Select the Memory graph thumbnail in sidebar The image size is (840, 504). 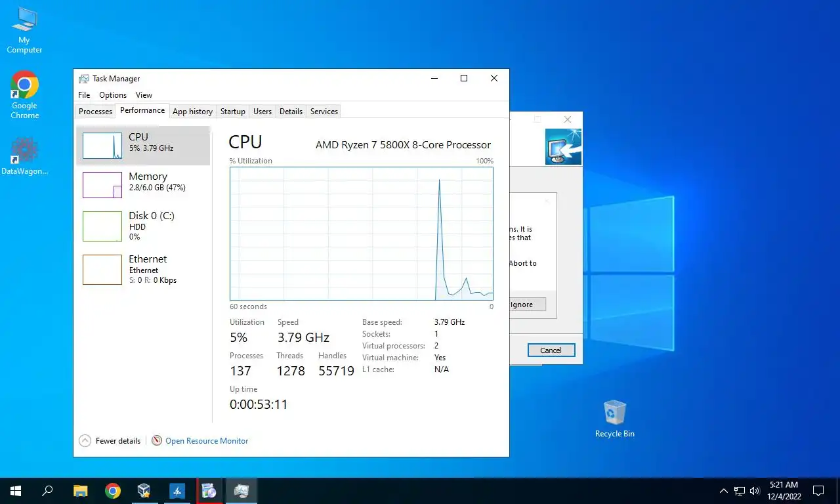pos(102,185)
